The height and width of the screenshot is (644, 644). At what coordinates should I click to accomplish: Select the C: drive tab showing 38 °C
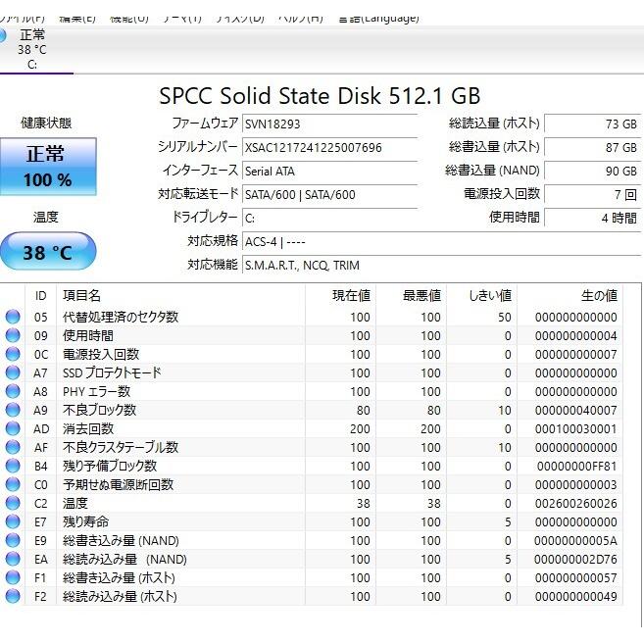coord(32,49)
